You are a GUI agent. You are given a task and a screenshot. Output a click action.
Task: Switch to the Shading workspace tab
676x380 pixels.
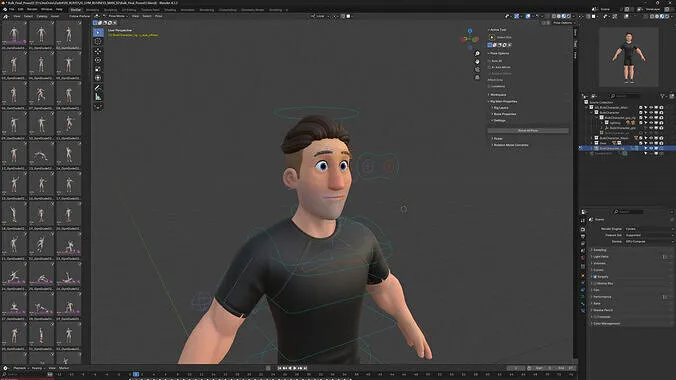(x=170, y=9)
